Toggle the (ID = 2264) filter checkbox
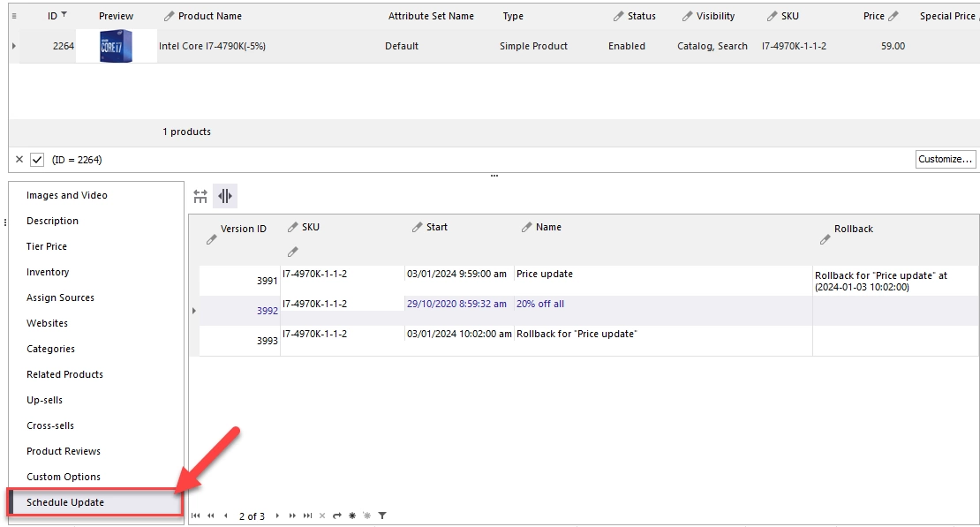The image size is (980, 527). (x=37, y=160)
